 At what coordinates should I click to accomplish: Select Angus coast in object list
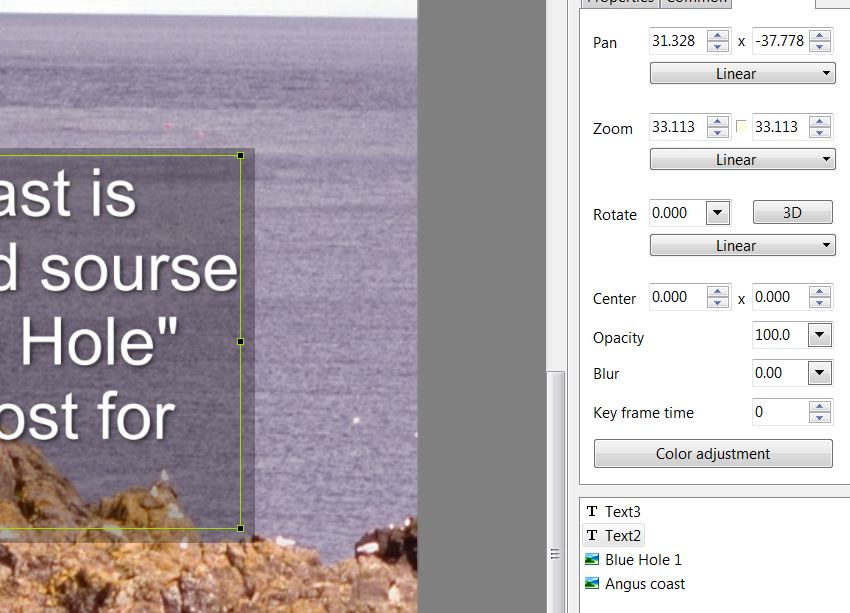click(635, 584)
